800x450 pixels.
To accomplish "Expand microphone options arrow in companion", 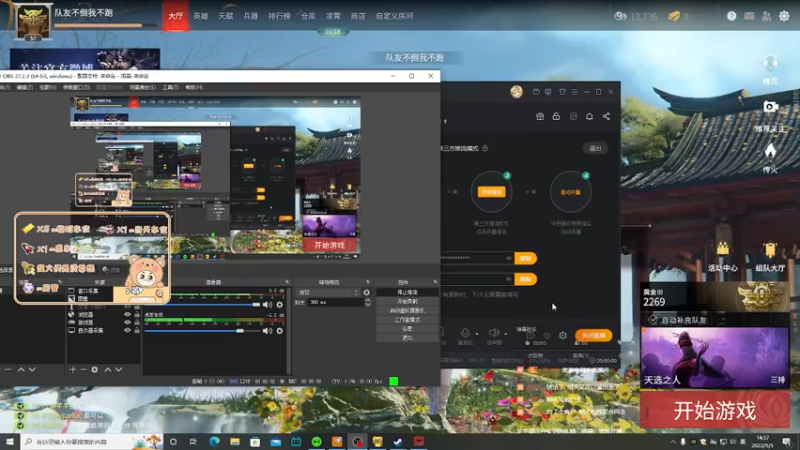I will 477,334.
